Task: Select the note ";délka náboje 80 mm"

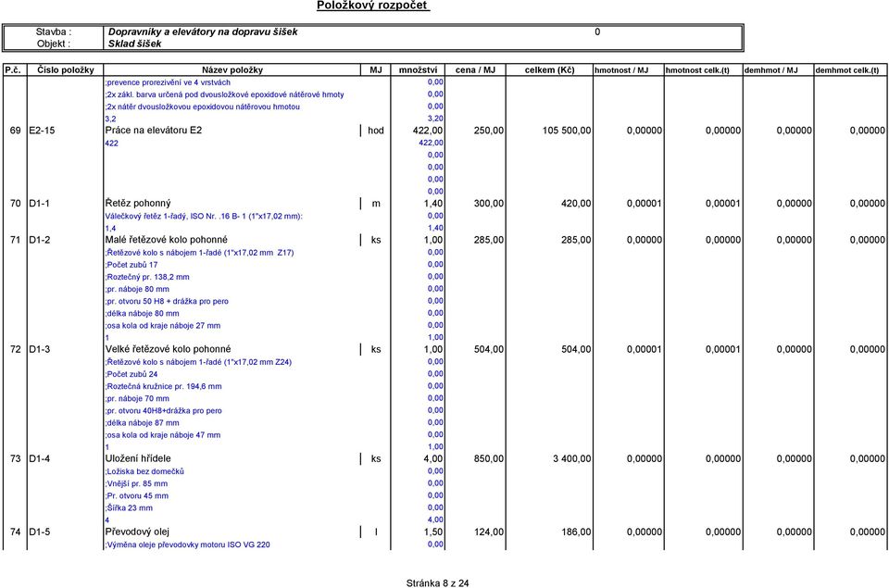Action: tap(143, 314)
